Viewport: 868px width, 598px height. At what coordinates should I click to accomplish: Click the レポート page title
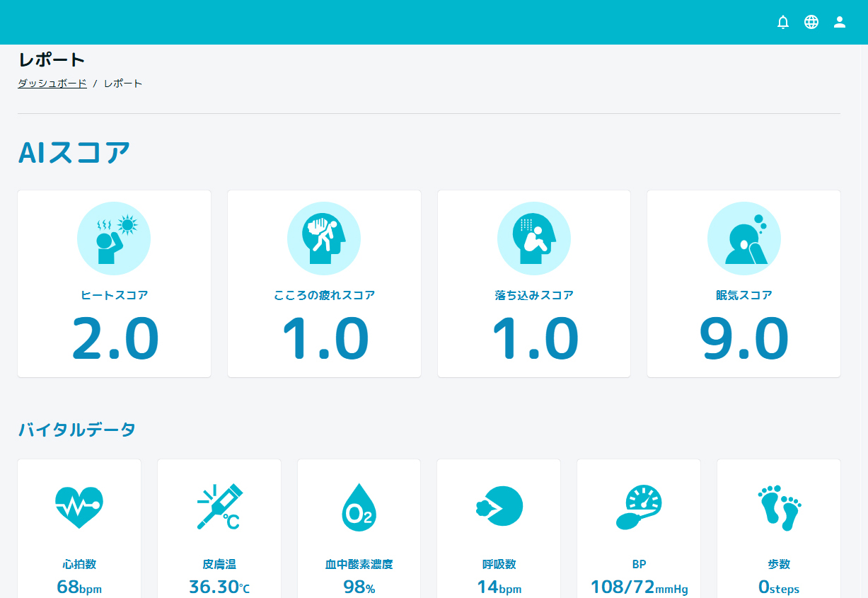[52, 59]
